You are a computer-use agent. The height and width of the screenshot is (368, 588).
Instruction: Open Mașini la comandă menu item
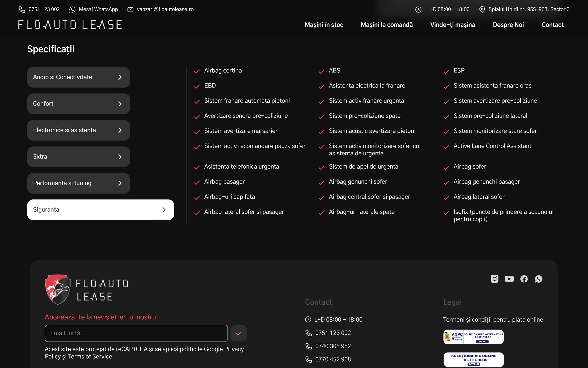[x=387, y=25]
